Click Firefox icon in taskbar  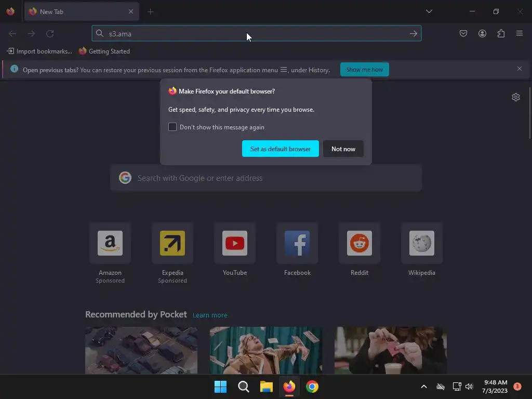pyautogui.click(x=289, y=387)
